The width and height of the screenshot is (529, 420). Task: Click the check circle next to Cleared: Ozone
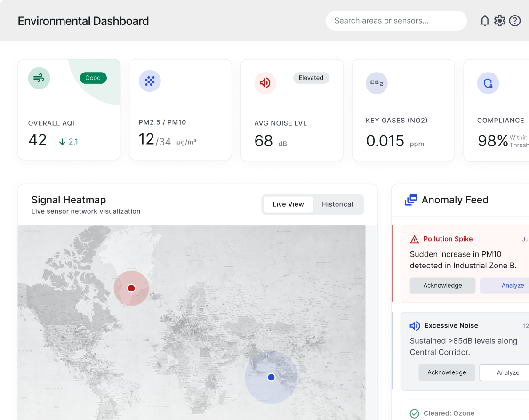click(414, 413)
